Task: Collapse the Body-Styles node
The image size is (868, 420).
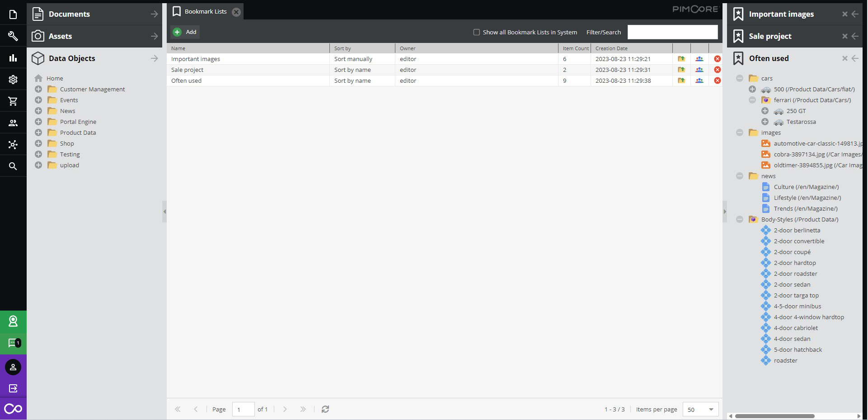Action: [740, 219]
